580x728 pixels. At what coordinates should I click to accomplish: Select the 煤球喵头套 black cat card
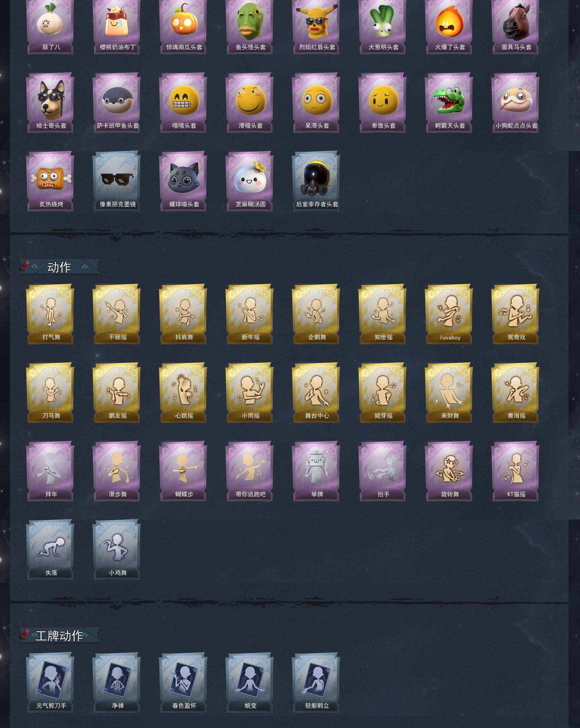(183, 181)
